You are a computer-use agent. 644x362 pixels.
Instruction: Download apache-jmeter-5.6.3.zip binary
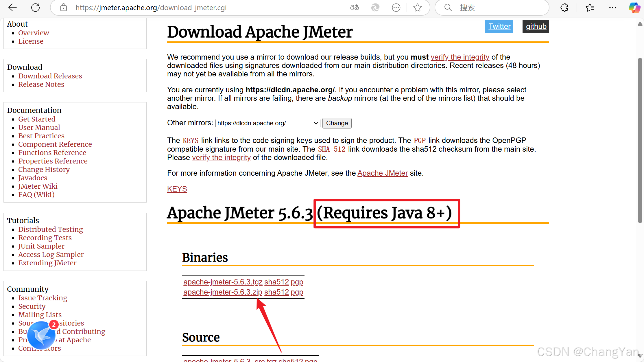pyautogui.click(x=223, y=292)
